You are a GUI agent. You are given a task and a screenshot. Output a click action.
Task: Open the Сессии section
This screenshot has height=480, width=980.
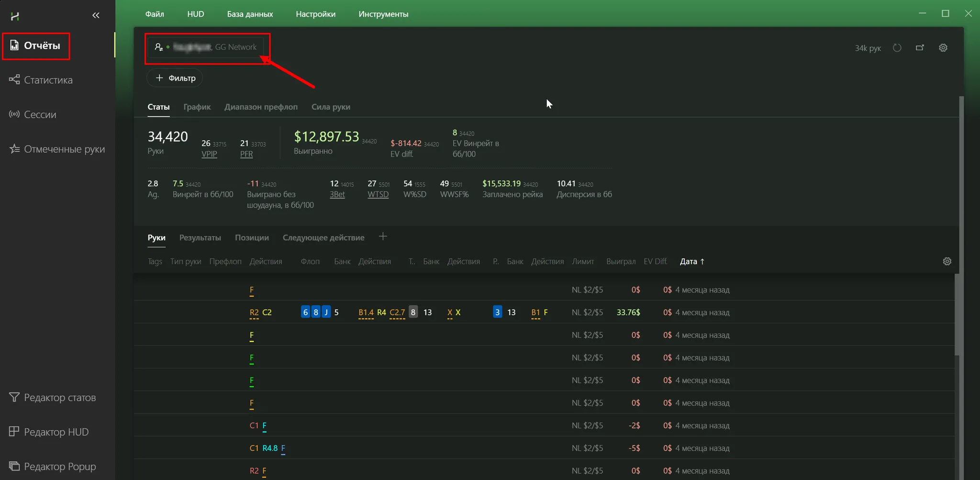tap(33, 114)
